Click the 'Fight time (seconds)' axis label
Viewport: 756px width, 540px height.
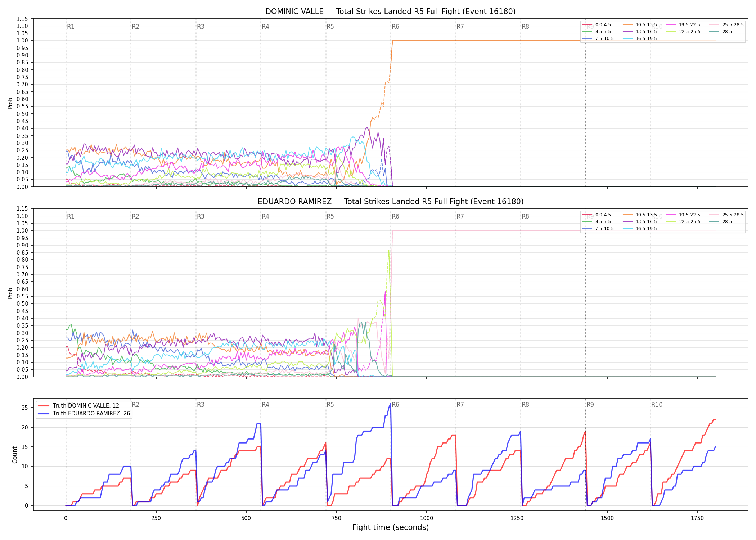pos(391,527)
